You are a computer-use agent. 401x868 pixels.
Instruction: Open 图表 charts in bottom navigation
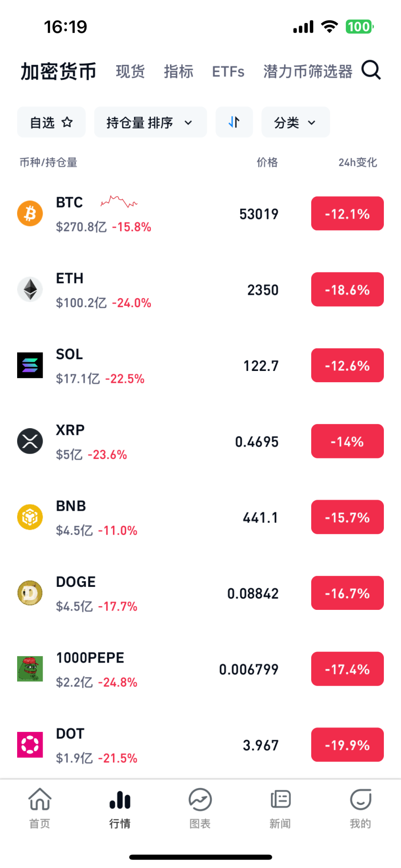point(200,807)
